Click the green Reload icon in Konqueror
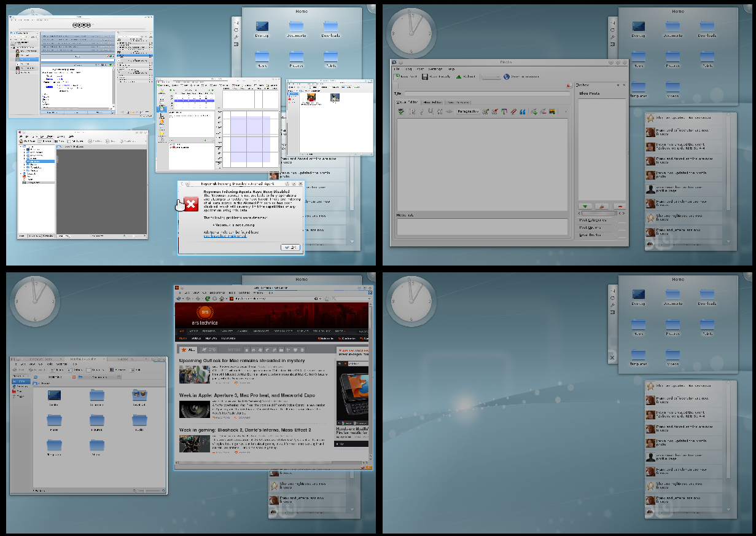Screen dimensions: 756x536 point(208,299)
